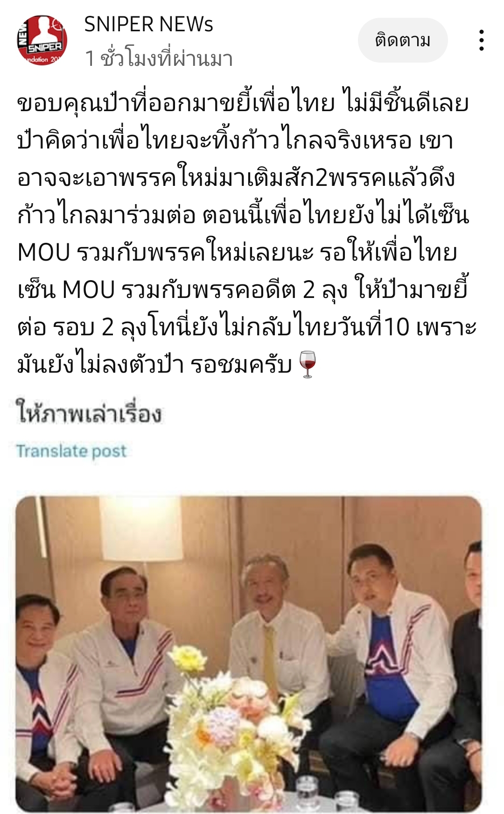Tap the ให้ภาพเล่าเรื่อง caption text
Image resolution: width=504 pixels, height=814 pixels.
tap(89, 413)
